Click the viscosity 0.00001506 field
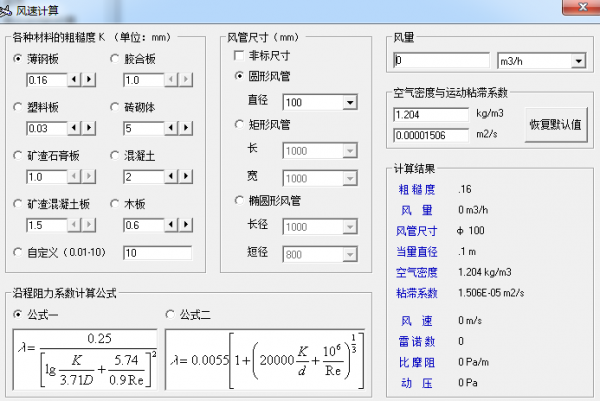Image resolution: width=600 pixels, height=401 pixels. coord(431,135)
